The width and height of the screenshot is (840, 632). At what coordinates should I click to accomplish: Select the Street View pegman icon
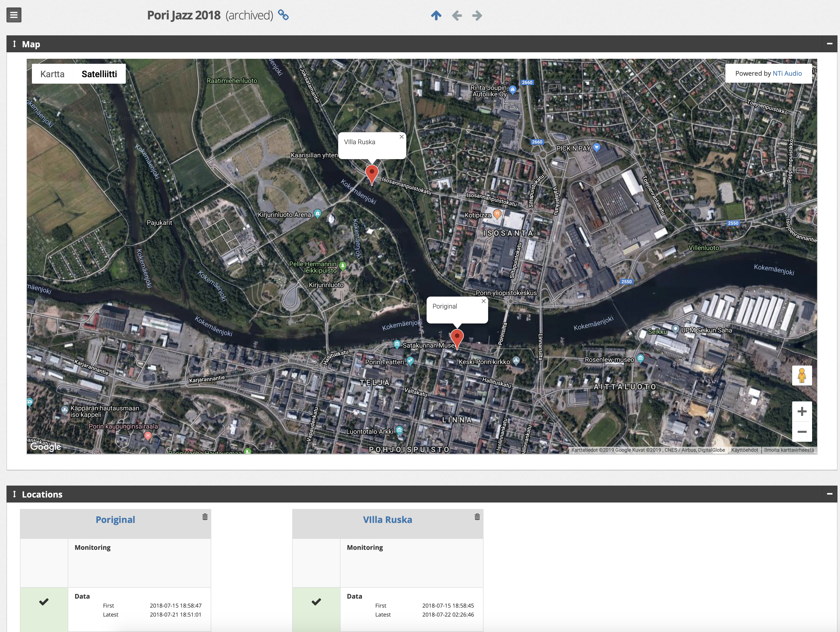(802, 376)
